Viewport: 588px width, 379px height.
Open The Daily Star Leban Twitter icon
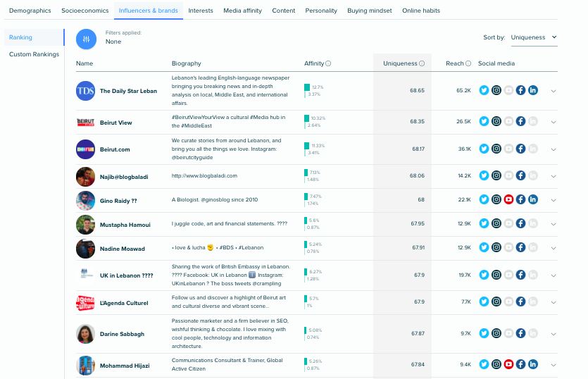(484, 90)
